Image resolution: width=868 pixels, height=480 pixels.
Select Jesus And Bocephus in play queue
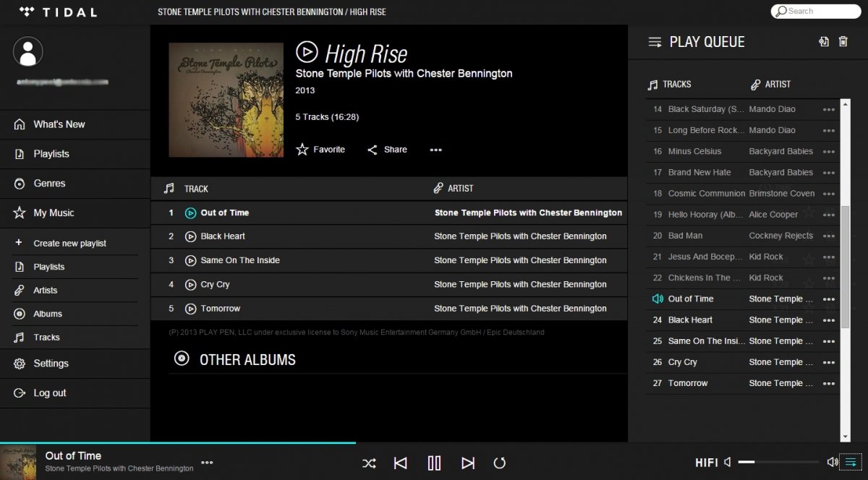coord(705,257)
